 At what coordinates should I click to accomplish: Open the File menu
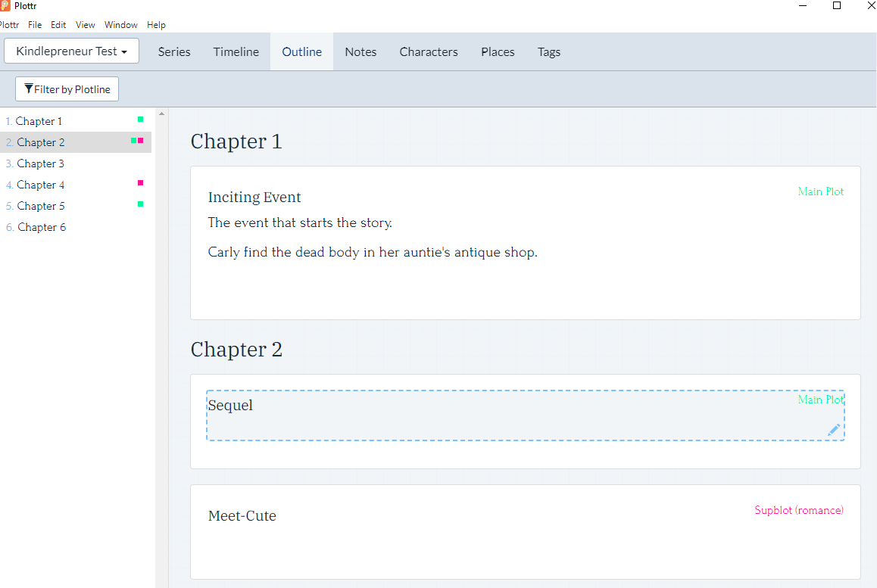(35, 24)
